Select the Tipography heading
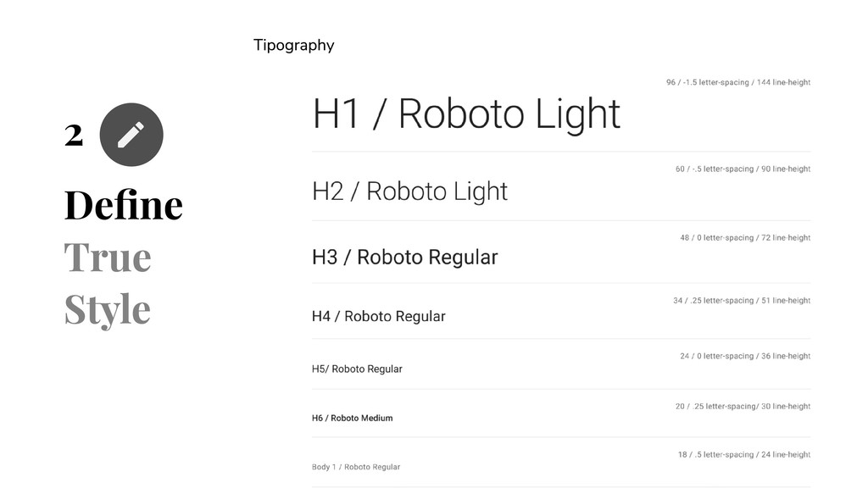The width and height of the screenshot is (868, 488). click(x=293, y=46)
